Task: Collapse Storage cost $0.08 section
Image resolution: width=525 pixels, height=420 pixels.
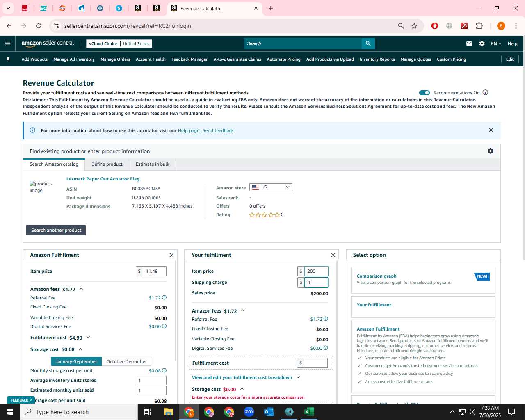Action: [x=80, y=349]
